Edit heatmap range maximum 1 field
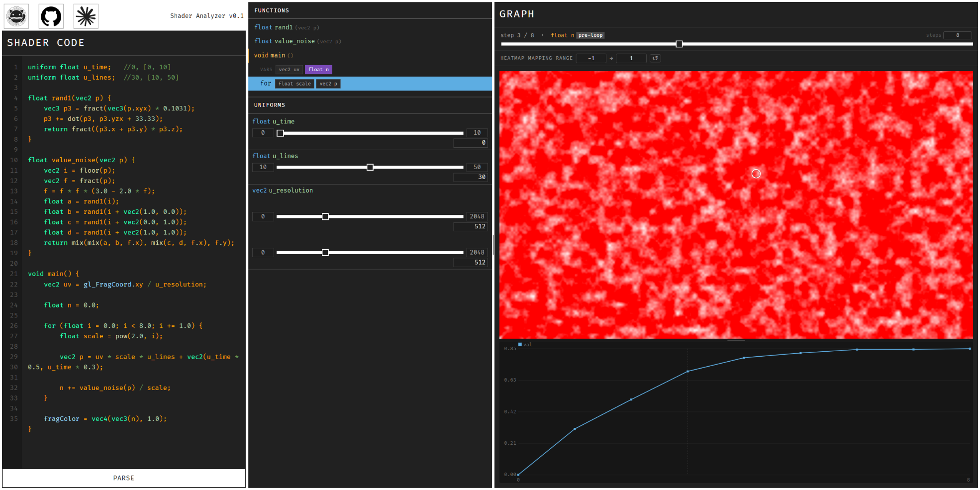The width and height of the screenshot is (980, 490). click(631, 58)
